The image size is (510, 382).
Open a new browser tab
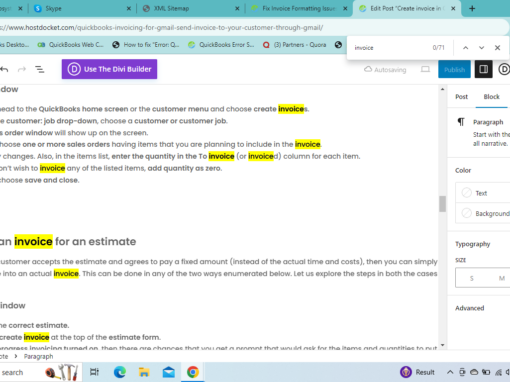(x=472, y=9)
